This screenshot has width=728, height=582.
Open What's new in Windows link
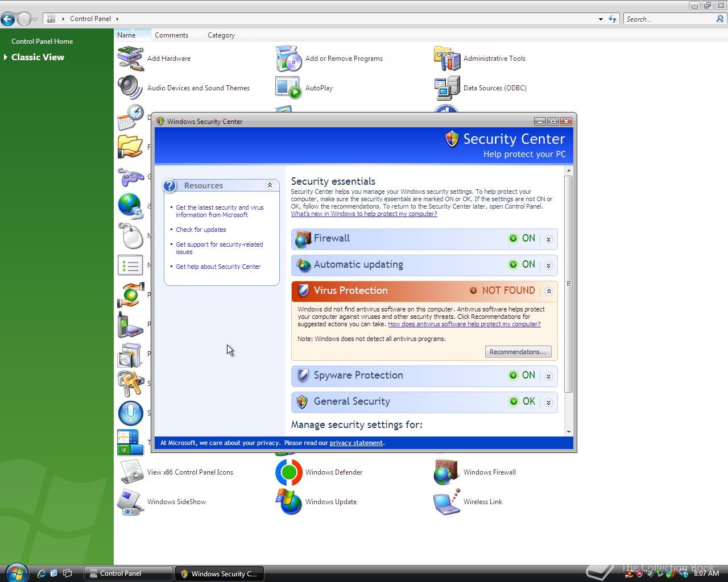[364, 214]
